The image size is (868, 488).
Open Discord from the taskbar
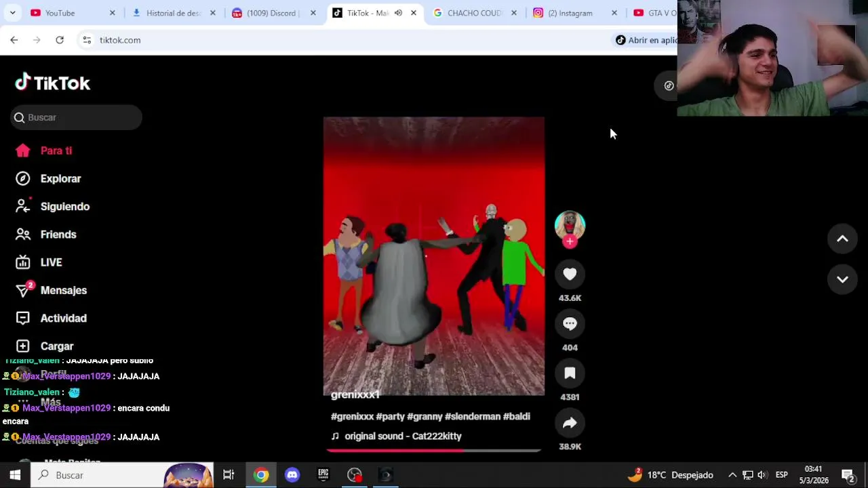[x=292, y=475]
